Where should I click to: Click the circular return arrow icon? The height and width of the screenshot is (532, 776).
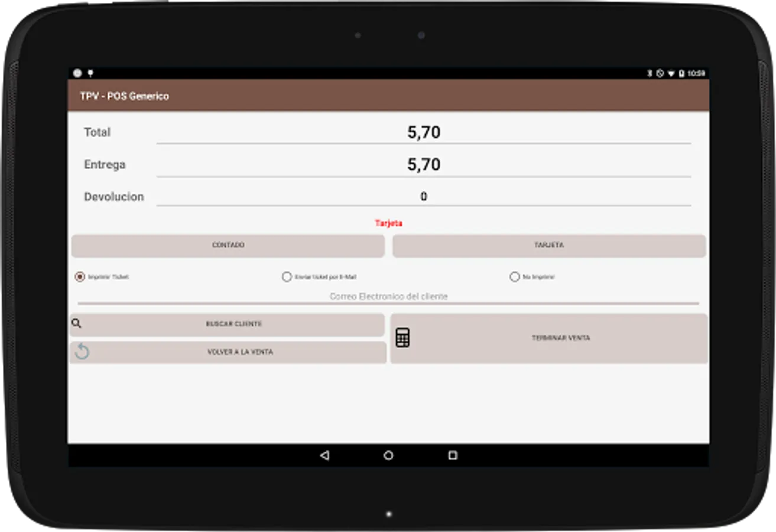point(82,352)
